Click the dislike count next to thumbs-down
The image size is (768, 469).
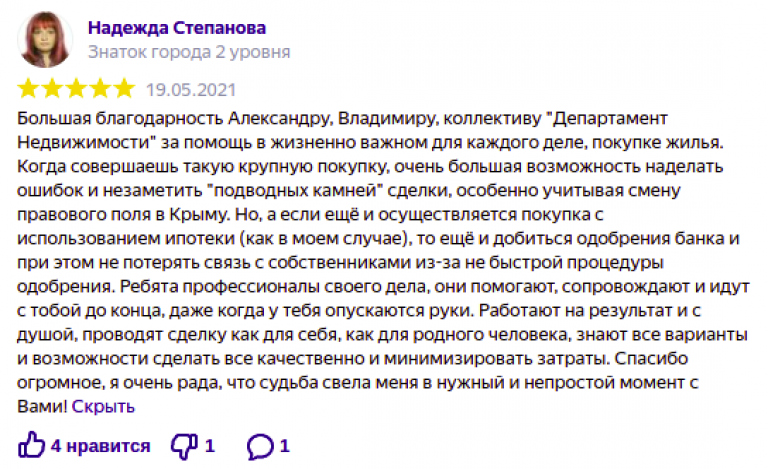point(210,446)
